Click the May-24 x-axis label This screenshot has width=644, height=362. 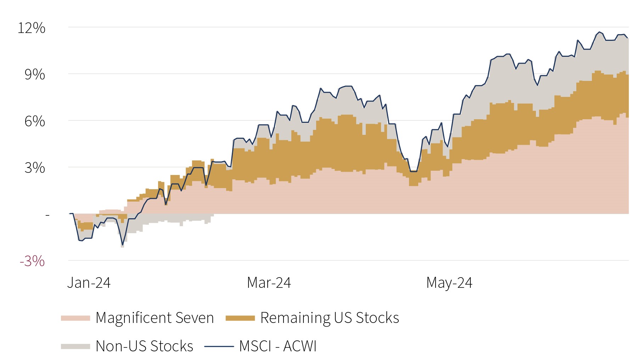pyautogui.click(x=449, y=283)
